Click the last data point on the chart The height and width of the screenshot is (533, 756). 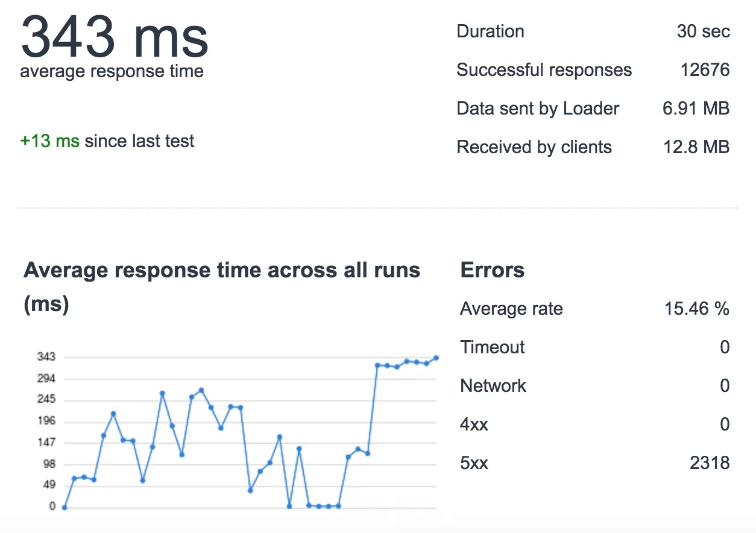point(436,358)
